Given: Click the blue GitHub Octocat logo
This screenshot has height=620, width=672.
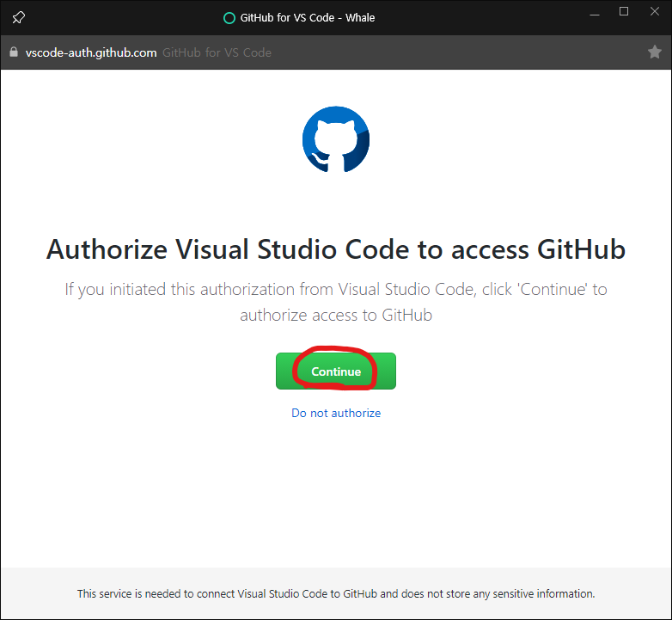Looking at the screenshot, I should [336, 139].
